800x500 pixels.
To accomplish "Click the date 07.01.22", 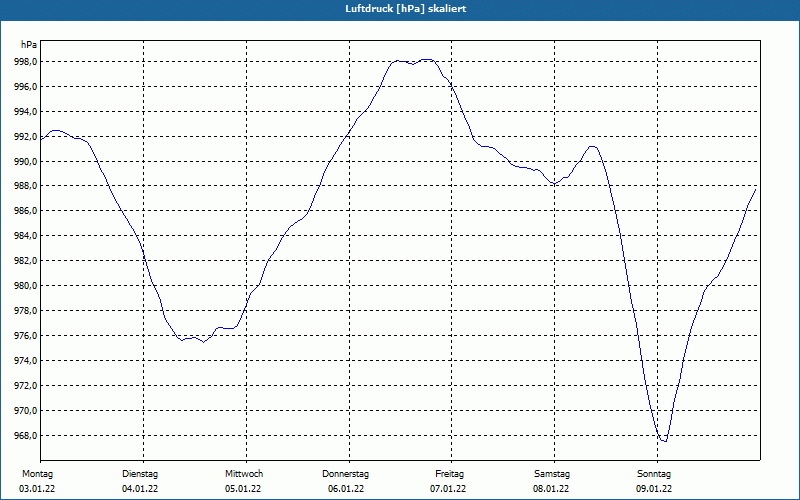I will 448,489.
